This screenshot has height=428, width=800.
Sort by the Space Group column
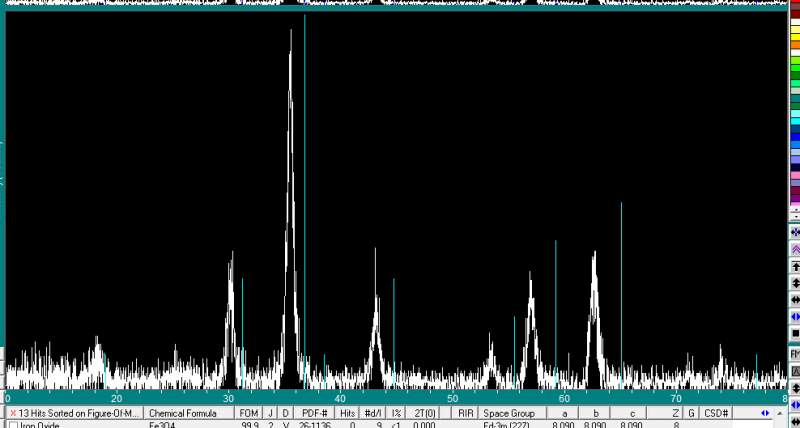[512, 413]
